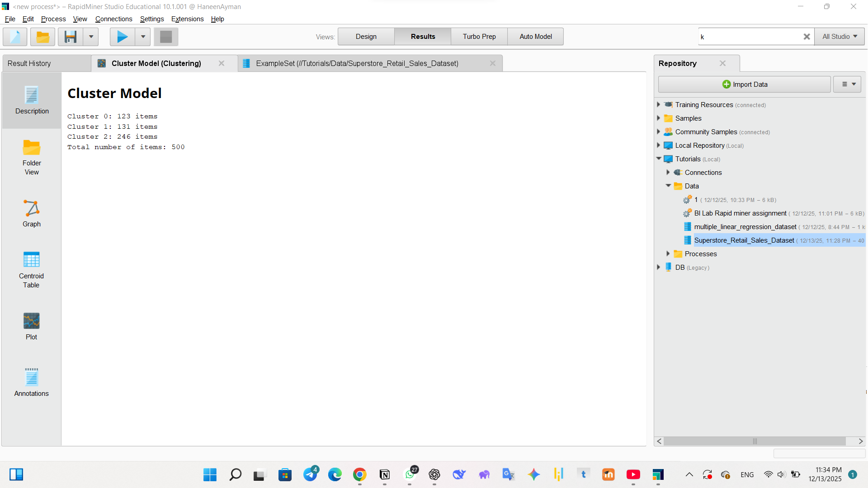Screen dimensions: 868x488
Task: Close the ExampleSet Superstore tab
Action: (493, 63)
